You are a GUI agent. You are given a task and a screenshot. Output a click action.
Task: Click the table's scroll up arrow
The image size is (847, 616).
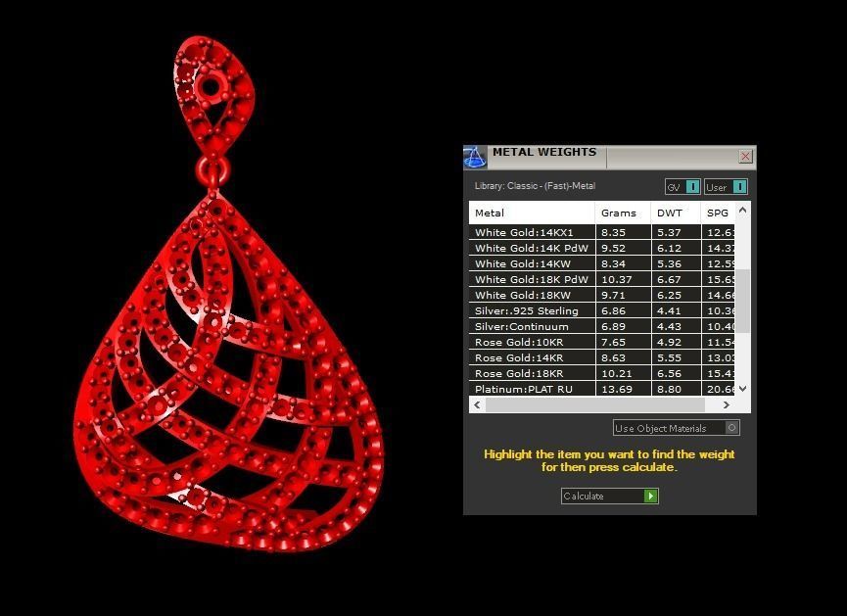click(x=743, y=211)
